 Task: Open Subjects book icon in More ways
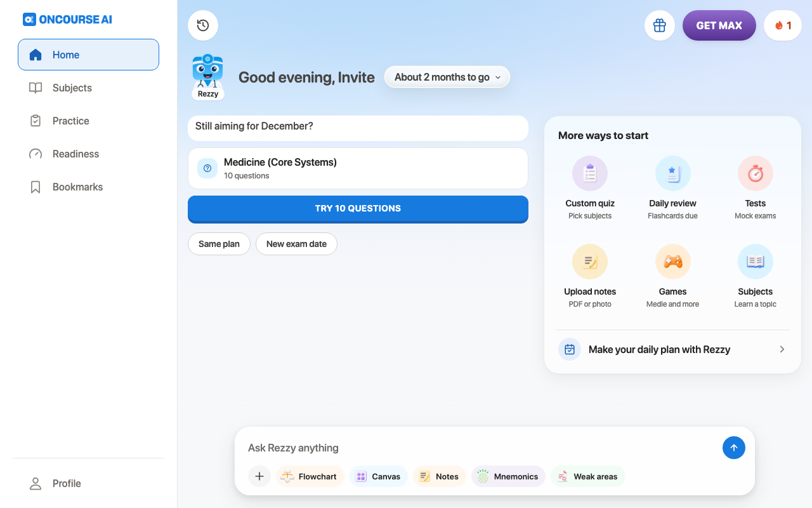click(x=755, y=262)
